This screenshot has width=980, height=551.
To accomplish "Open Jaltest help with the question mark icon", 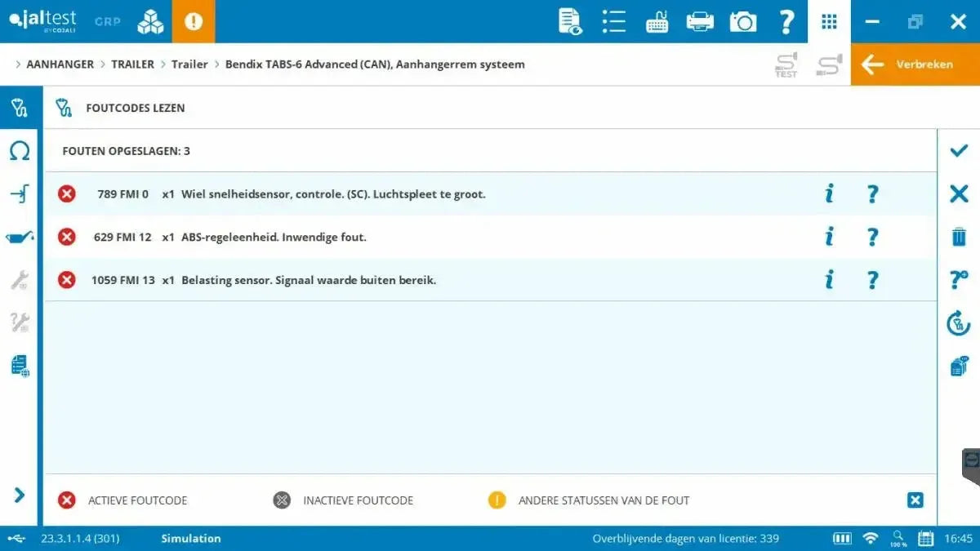I will pyautogui.click(x=786, y=22).
